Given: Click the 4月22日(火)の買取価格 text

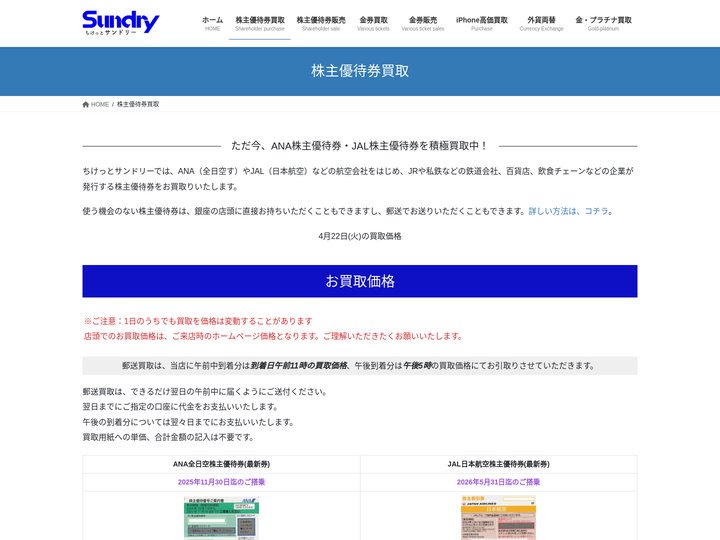Looking at the screenshot, I should [x=360, y=236].
